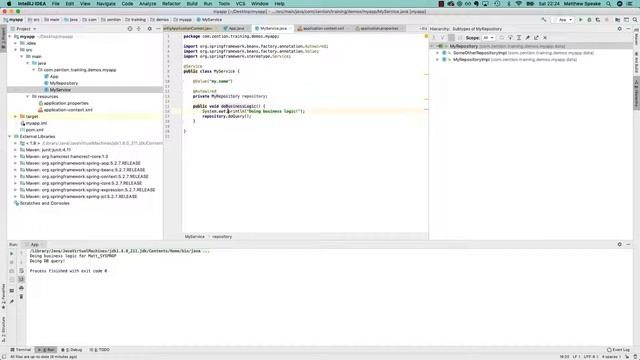Select pom.xml in the Project tree
Viewport: 640px width, 360px height.
(34, 130)
